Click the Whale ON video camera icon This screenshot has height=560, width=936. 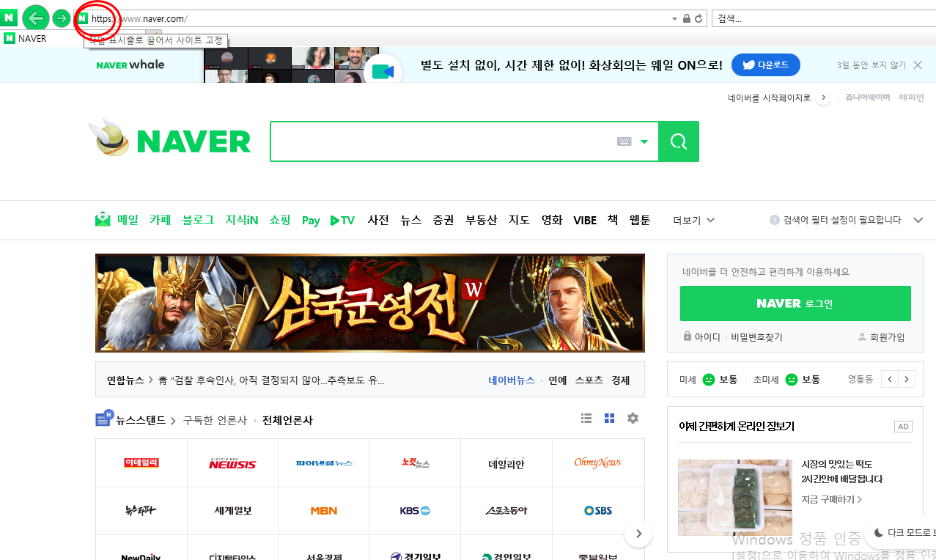(383, 71)
